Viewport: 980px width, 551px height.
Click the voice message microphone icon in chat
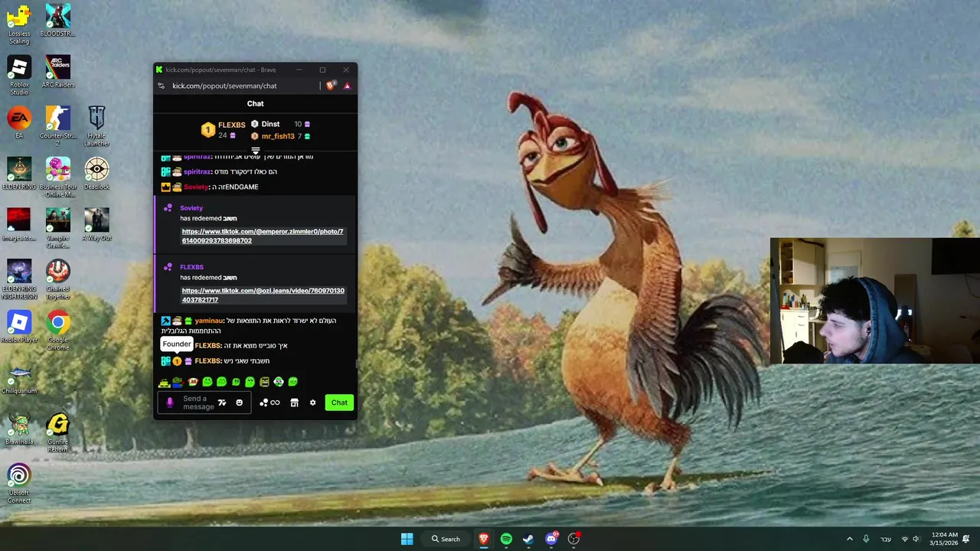pos(170,403)
